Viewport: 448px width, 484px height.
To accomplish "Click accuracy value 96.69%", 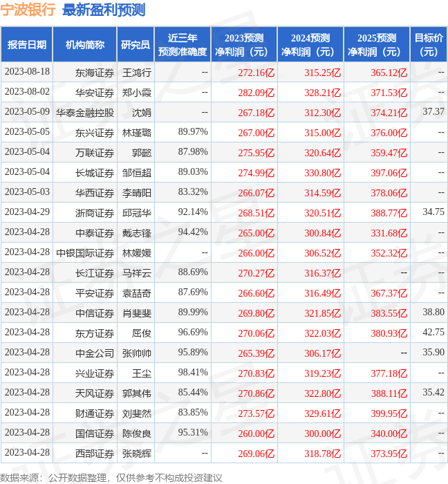I will (193, 333).
